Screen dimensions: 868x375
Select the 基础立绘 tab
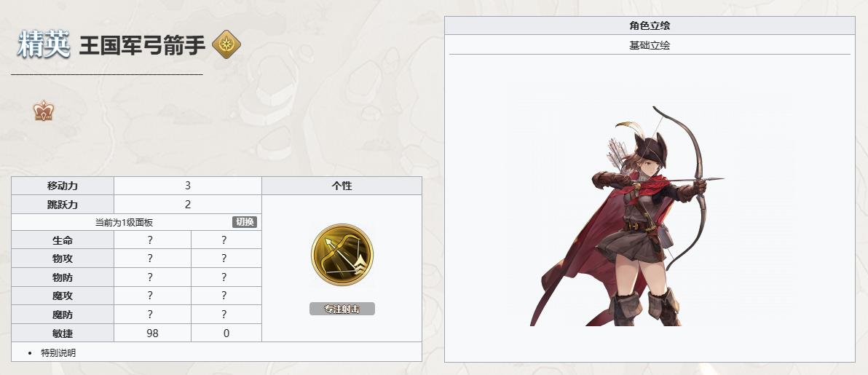tap(650, 45)
